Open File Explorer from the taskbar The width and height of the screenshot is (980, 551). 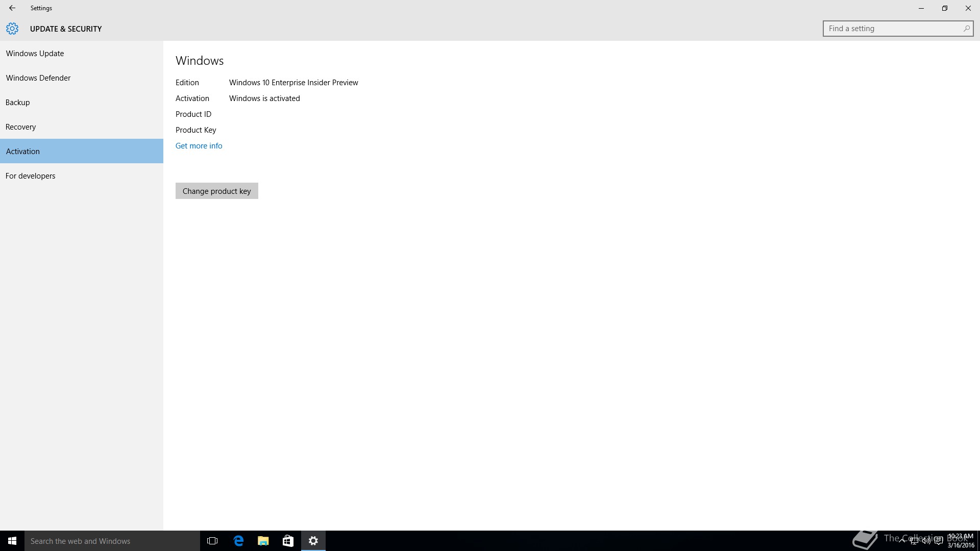[x=263, y=541]
